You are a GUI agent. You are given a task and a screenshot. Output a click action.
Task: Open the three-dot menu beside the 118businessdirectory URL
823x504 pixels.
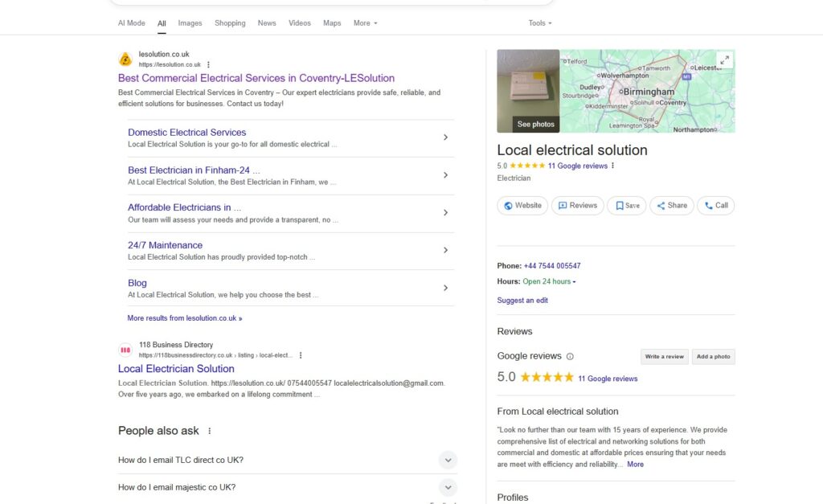(301, 355)
